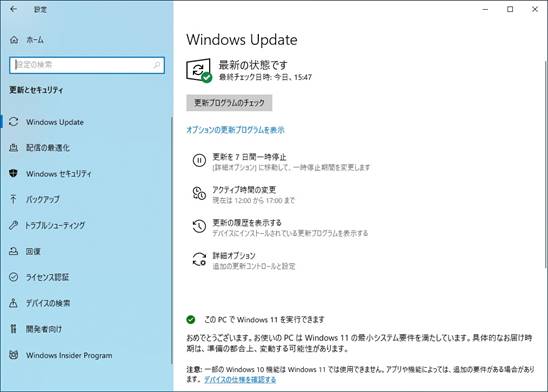Open 更新の履歴を表示する option
Screen dimensions: 548x392
tap(247, 223)
